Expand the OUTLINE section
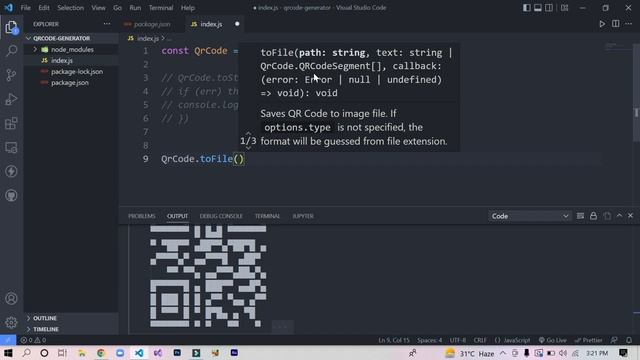640x360 pixels. tap(71, 318)
